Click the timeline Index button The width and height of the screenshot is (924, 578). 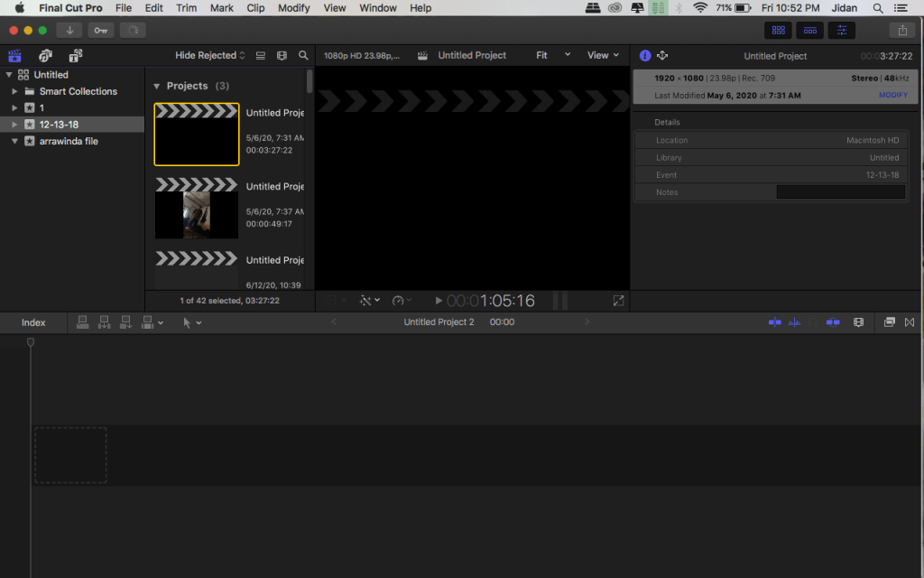click(x=33, y=322)
